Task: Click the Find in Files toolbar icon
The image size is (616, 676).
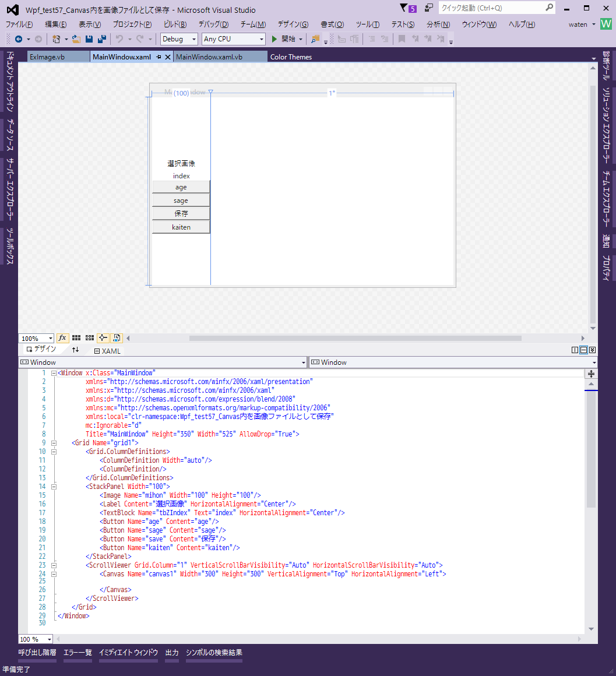Action: pos(315,39)
